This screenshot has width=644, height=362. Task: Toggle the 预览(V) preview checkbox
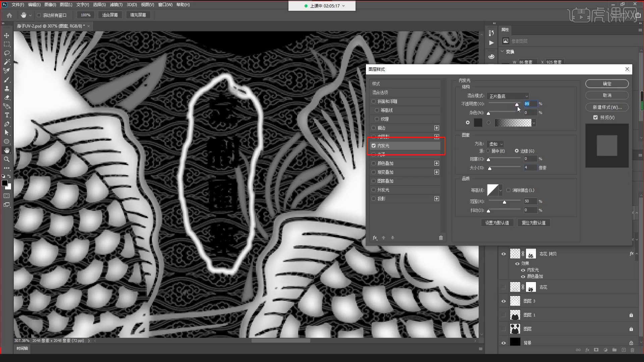(595, 117)
